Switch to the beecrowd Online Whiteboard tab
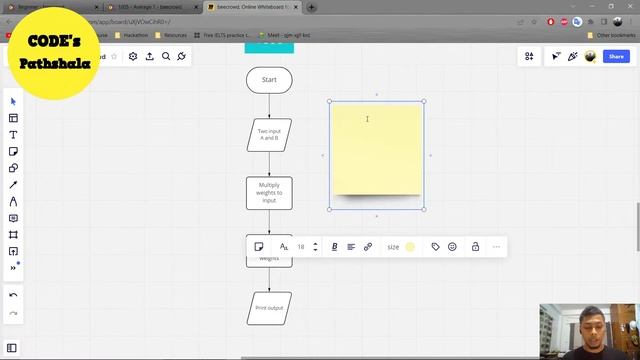Screen dimensions: 640x360 pos(252,7)
